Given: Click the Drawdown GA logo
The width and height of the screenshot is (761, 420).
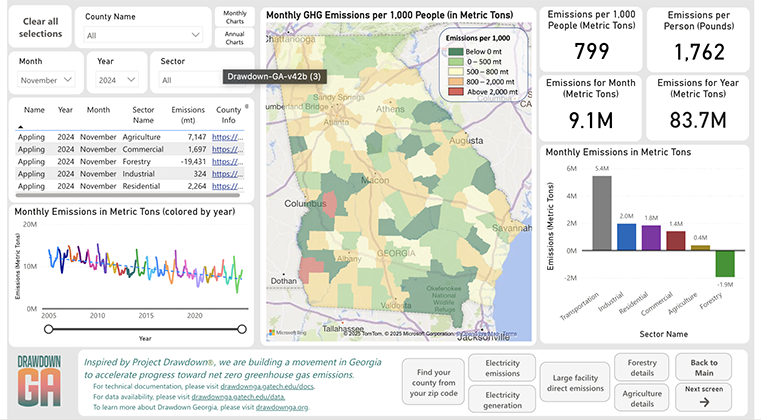Looking at the screenshot, I should 40,382.
